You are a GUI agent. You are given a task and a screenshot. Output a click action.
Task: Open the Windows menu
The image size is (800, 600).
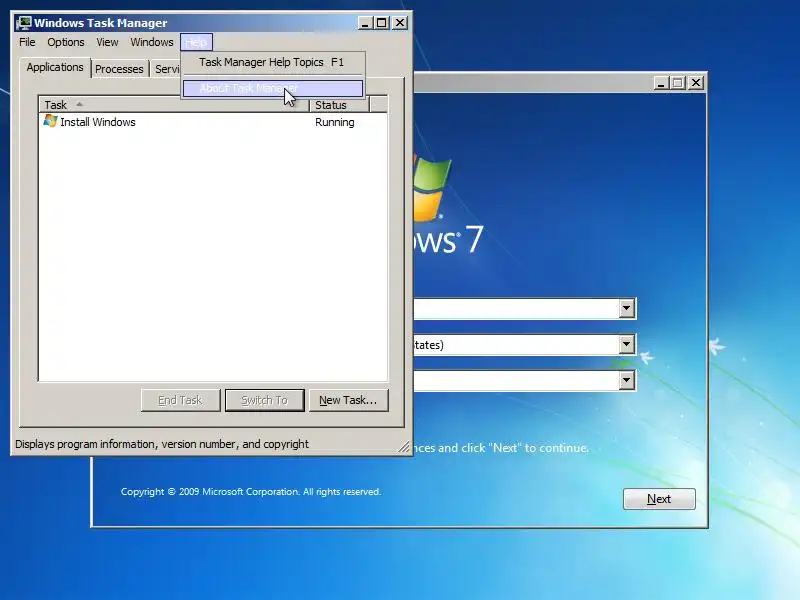[152, 42]
